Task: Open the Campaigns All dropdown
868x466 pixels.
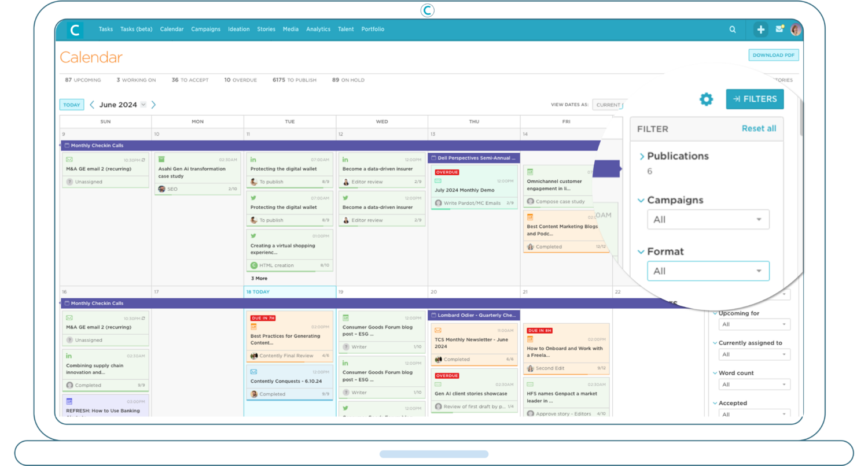Action: click(x=708, y=220)
